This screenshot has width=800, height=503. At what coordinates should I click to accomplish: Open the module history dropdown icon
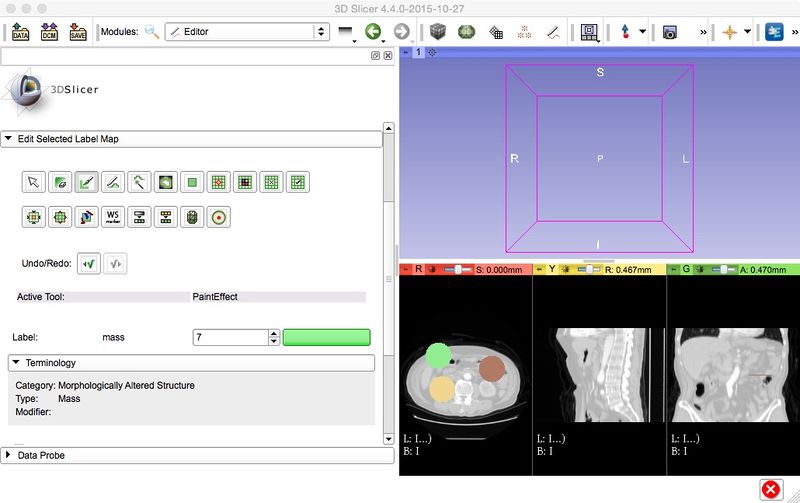pyautogui.click(x=346, y=32)
